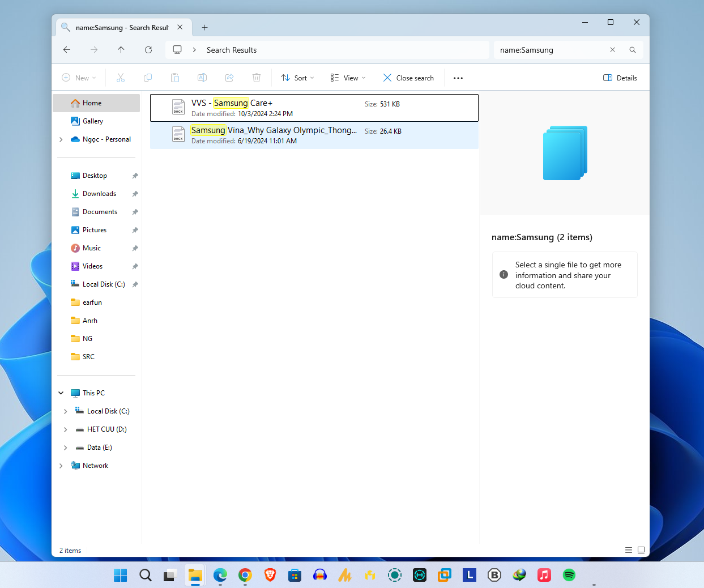Open the earfun folder
The image size is (704, 588).
[x=96, y=302]
